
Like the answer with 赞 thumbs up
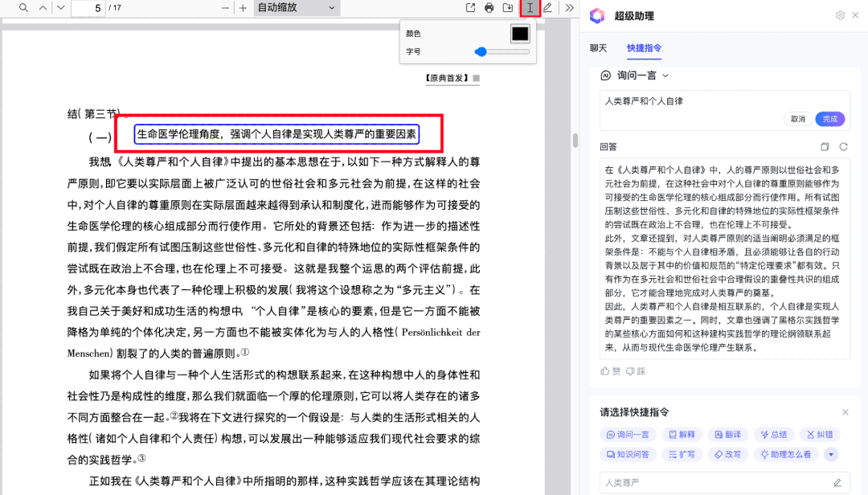click(x=611, y=371)
